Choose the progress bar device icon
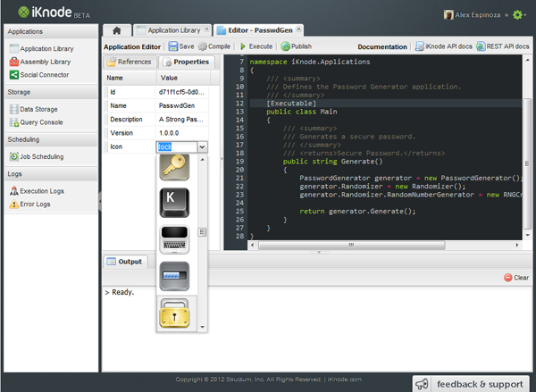Screen dimensions: 536x392 click(x=174, y=276)
